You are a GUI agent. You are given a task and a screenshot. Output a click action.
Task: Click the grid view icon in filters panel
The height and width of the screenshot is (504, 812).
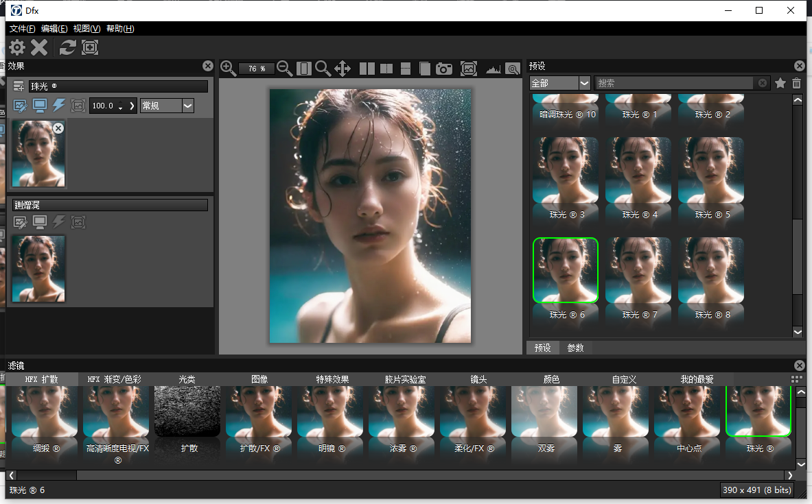click(797, 379)
